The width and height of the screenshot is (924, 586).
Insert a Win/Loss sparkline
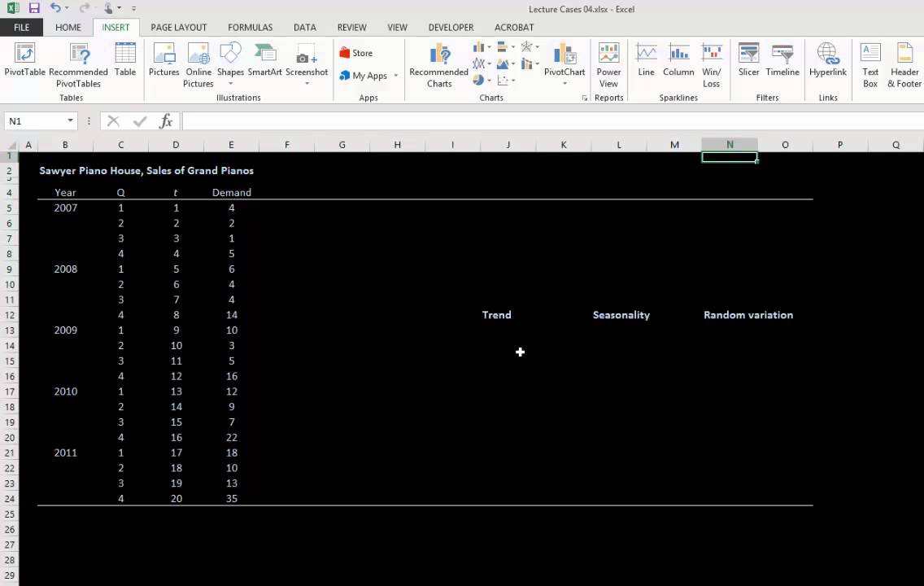point(711,65)
